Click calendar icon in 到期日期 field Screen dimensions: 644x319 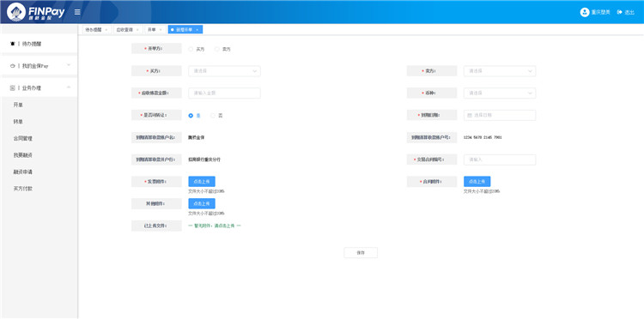point(470,115)
